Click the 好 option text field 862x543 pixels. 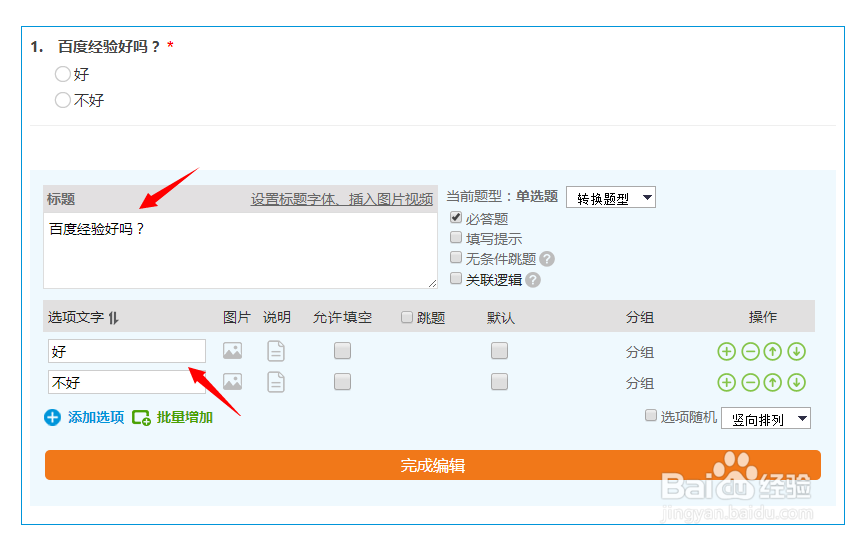(x=127, y=351)
